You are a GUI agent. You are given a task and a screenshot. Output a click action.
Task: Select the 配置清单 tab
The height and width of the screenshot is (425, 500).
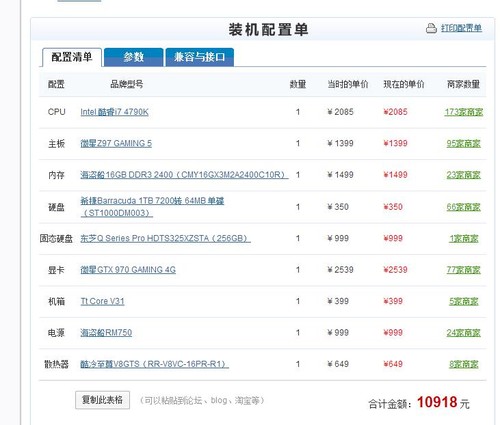tap(72, 57)
